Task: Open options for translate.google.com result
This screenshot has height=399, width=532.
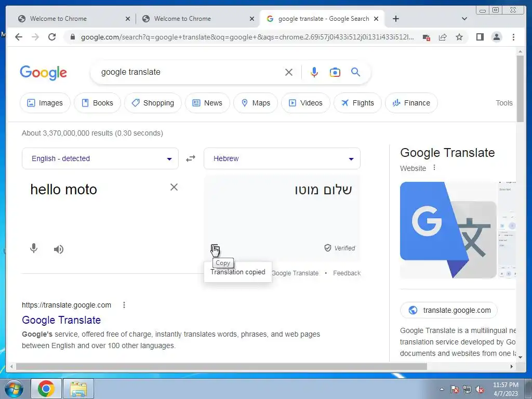Action: click(x=124, y=305)
